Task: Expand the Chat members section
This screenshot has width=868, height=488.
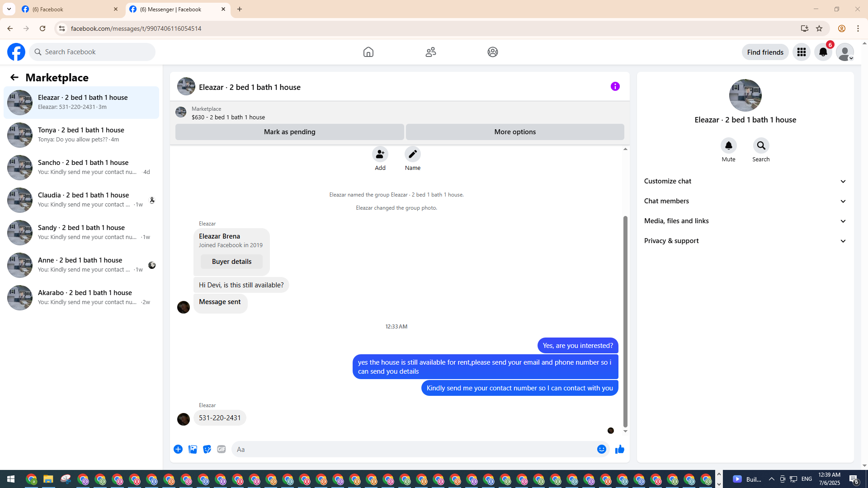Action: [x=745, y=201]
